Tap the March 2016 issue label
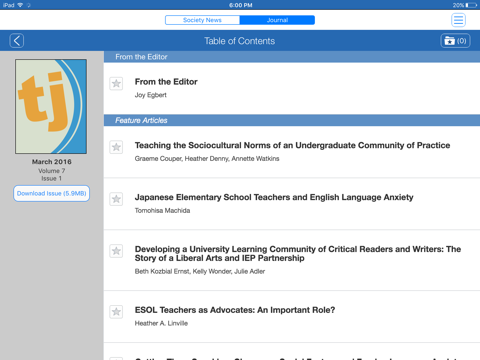The height and width of the screenshot is (360, 480). pyautogui.click(x=52, y=162)
